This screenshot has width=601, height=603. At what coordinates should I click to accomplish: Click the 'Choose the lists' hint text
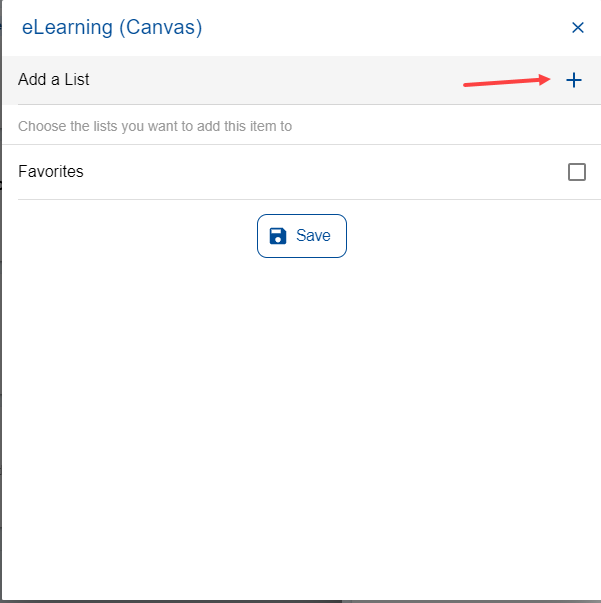pyautogui.click(x=155, y=126)
